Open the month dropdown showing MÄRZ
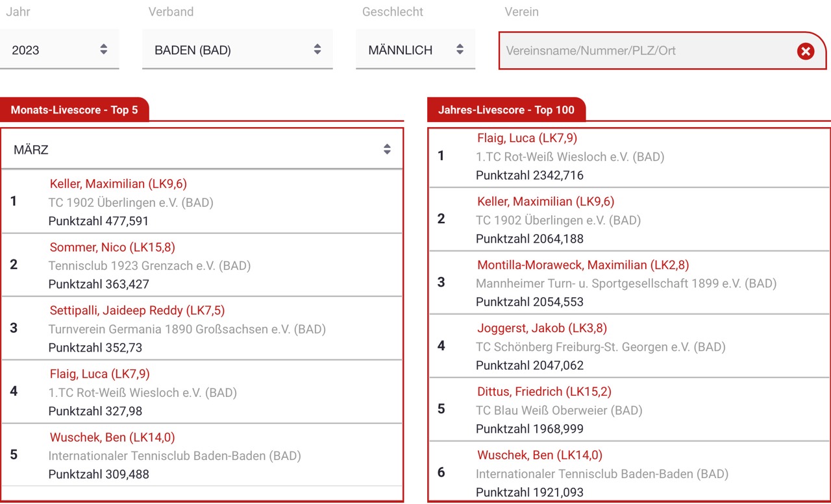The height and width of the screenshot is (504, 831). 202,149
